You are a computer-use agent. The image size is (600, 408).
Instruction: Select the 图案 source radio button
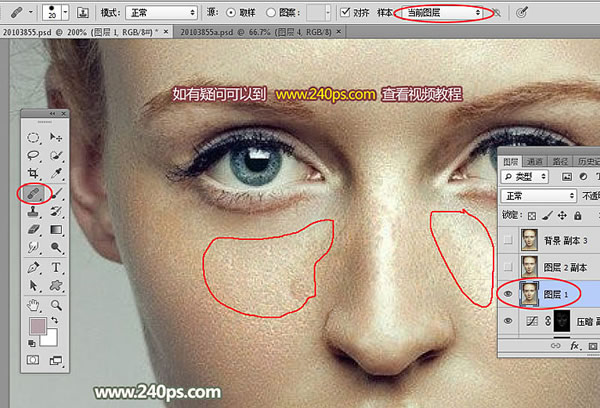tap(271, 13)
